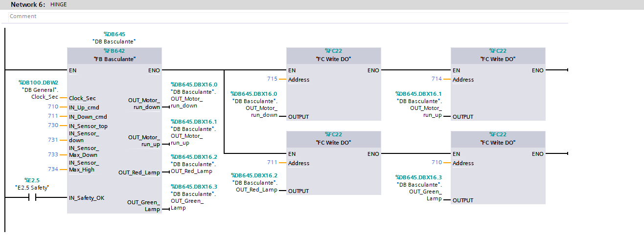Select the ENO pin of FB Basculante
The width and height of the screenshot is (644, 236).
(154, 70)
